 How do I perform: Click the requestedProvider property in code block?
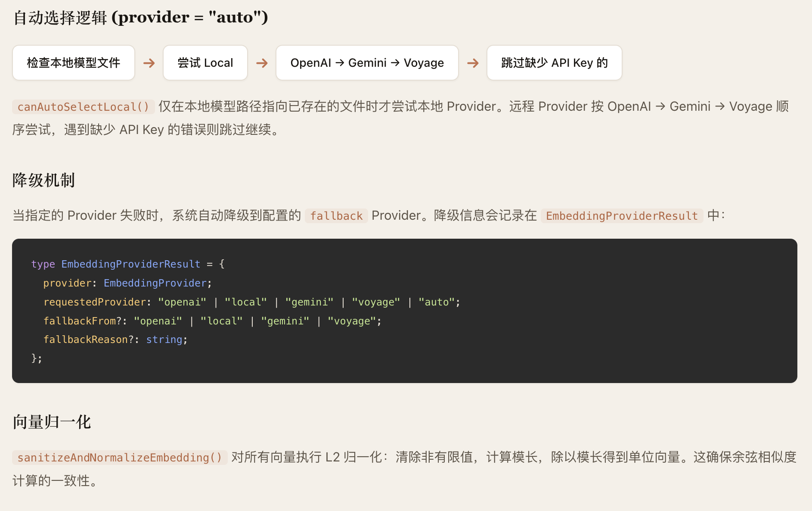coord(95,302)
